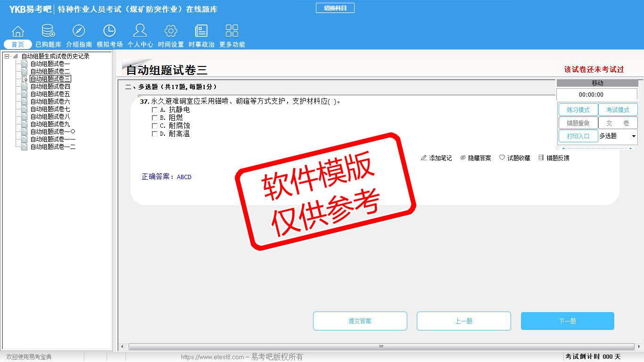Screen dimensions: 644x362
Task: Switch to 考试模式
Action: (x=618, y=110)
